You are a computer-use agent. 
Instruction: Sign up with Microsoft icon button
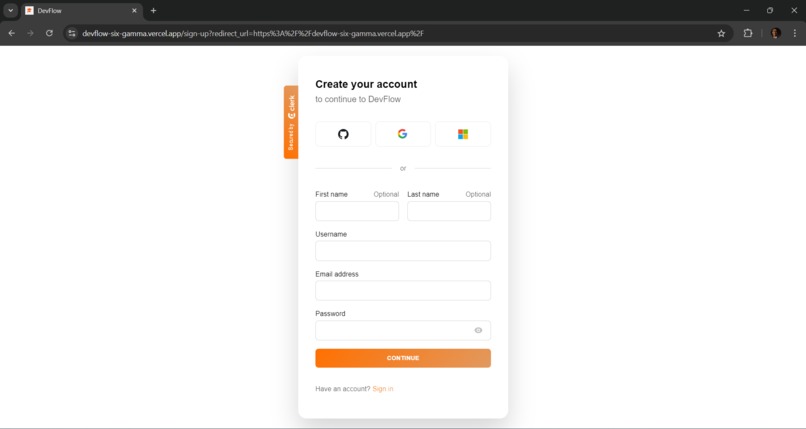pyautogui.click(x=463, y=134)
